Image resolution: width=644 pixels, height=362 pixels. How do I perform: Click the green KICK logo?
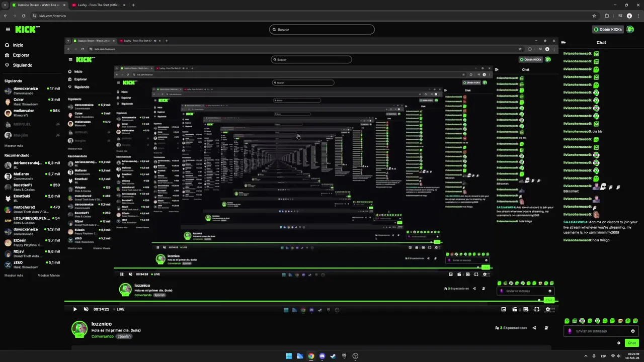coord(27,30)
